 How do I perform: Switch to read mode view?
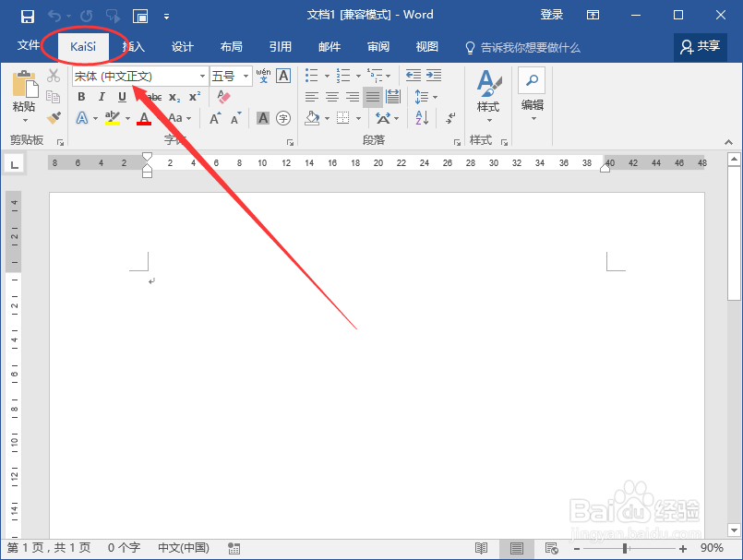pyautogui.click(x=481, y=548)
